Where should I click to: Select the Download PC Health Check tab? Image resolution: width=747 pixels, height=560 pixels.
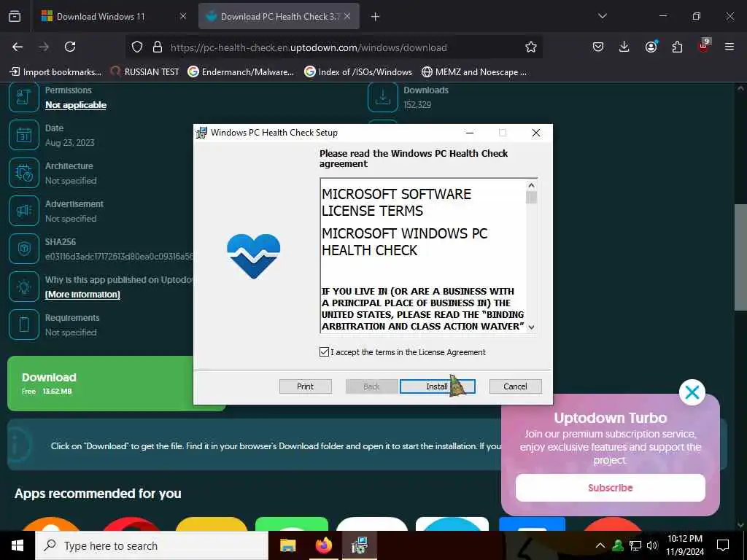pos(279,16)
